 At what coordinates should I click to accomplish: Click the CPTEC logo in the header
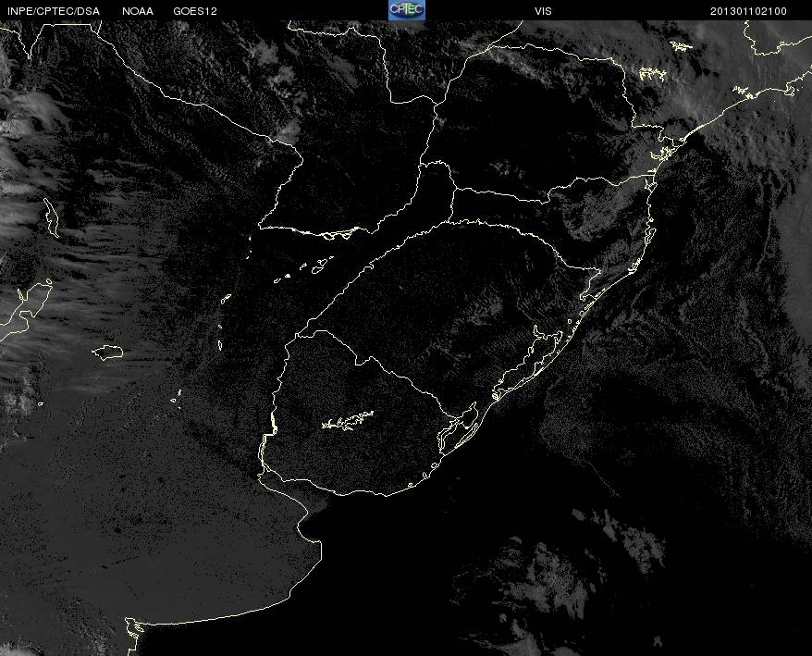[406, 10]
